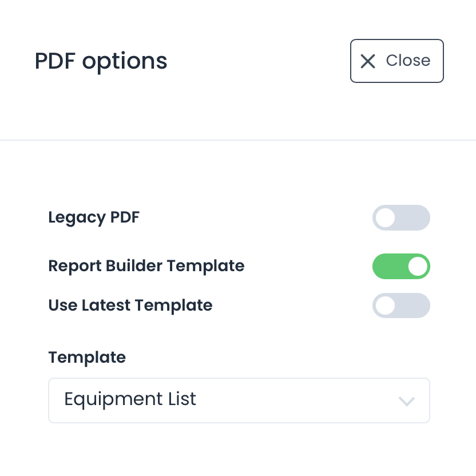Viewport: 476px width, 476px height.
Task: Open the Template dropdown
Action: [239, 400]
